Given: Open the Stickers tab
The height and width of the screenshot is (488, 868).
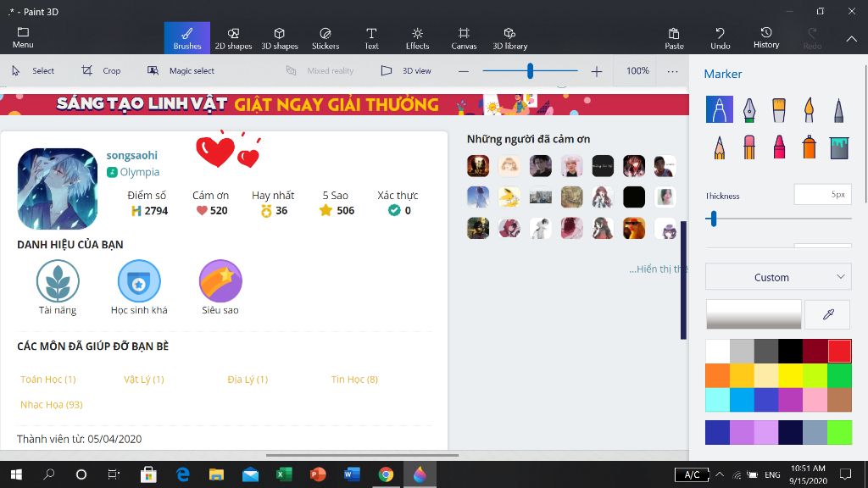Looking at the screenshot, I should pyautogui.click(x=325, y=38).
